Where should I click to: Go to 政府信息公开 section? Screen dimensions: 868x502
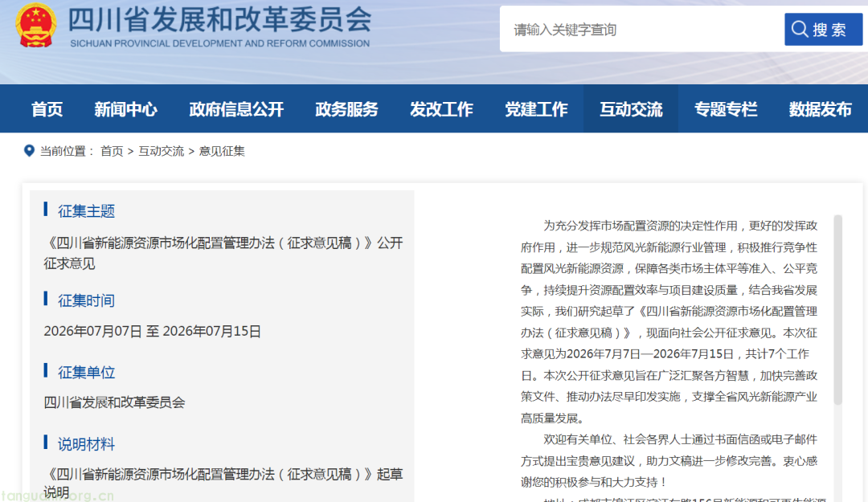pyautogui.click(x=236, y=109)
